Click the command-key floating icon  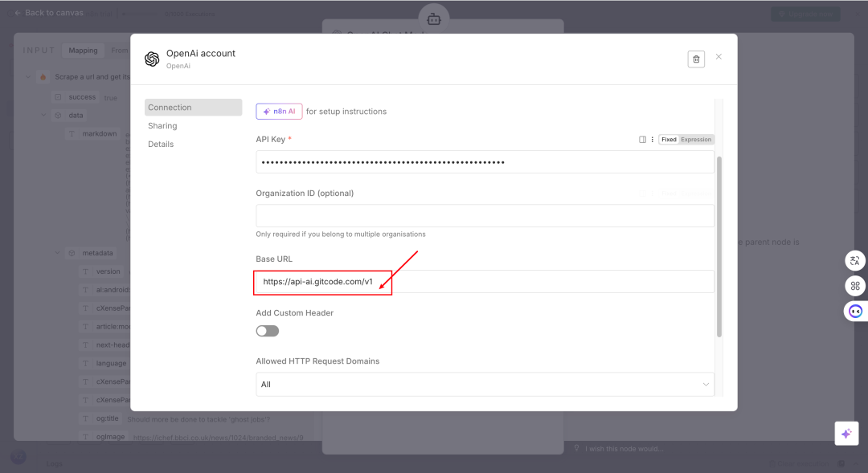(854, 286)
